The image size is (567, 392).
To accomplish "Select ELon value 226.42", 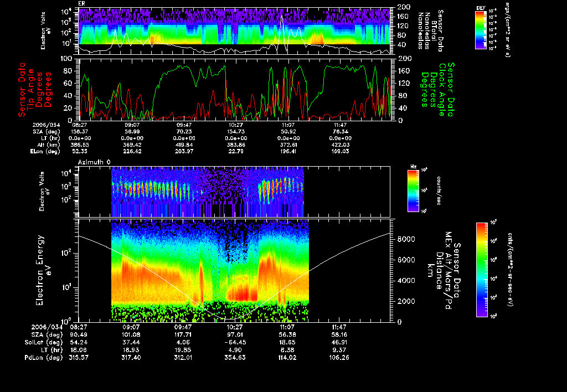I will click(x=132, y=152).
